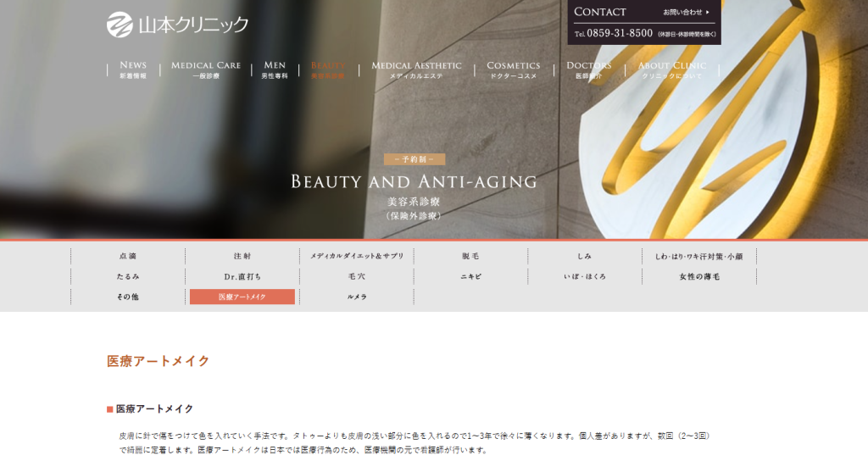Open the お問い合わせ contact link
This screenshot has width=868, height=472.
(x=686, y=12)
